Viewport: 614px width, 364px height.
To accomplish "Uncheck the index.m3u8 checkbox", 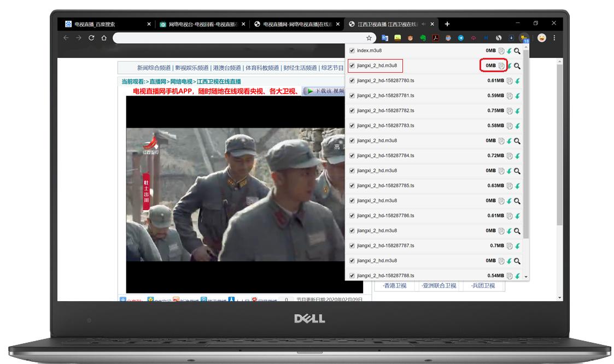I will [352, 51].
